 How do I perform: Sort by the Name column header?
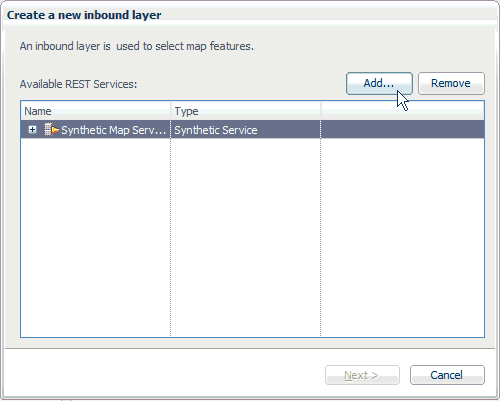pos(96,111)
